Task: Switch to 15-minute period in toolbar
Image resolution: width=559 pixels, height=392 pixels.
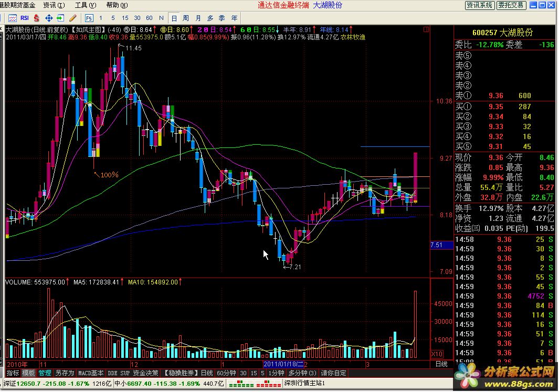Action: coord(125,18)
